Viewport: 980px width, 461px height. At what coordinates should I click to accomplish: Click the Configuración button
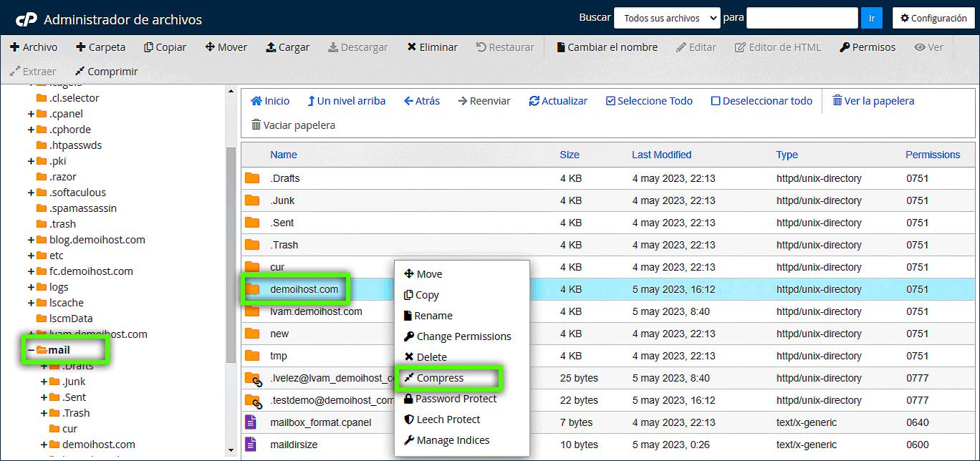[x=933, y=19]
